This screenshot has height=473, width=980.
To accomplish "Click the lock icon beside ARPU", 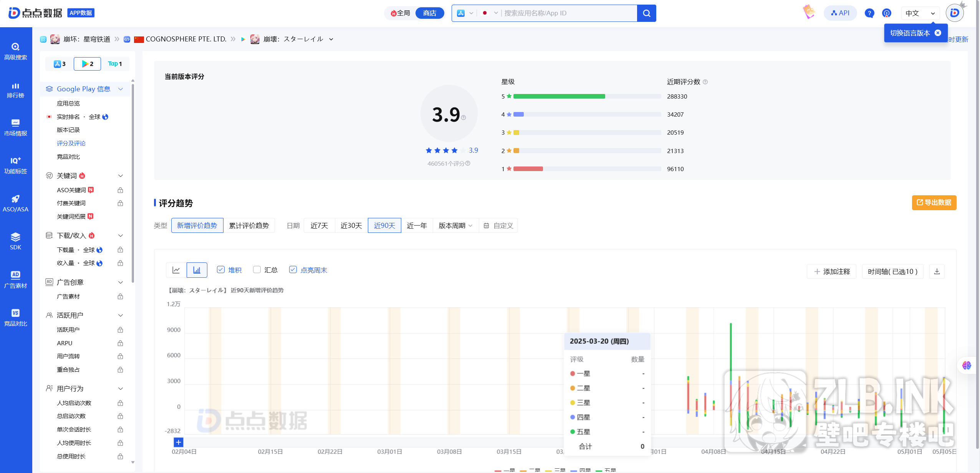I will [120, 343].
